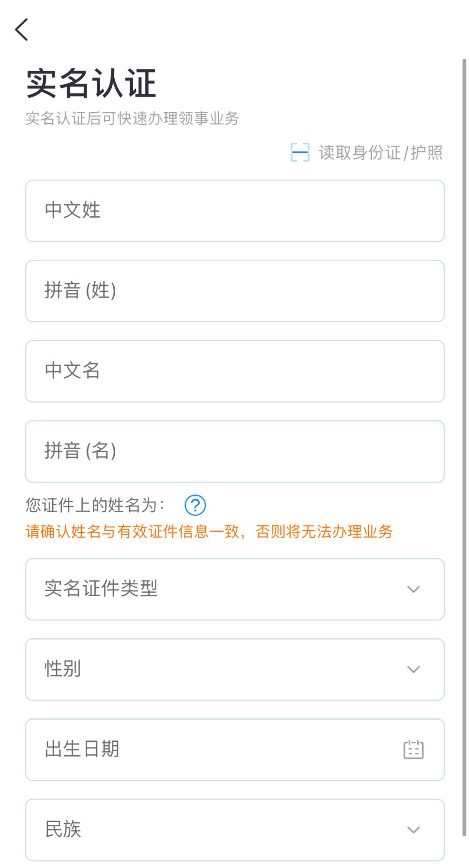
Task: Select the 中文名 input field
Action: coord(235,371)
